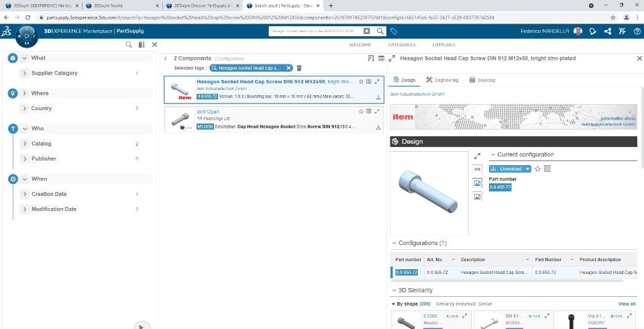The image size is (644, 329).
Task: Collapse the By shape group
Action: coord(394,304)
